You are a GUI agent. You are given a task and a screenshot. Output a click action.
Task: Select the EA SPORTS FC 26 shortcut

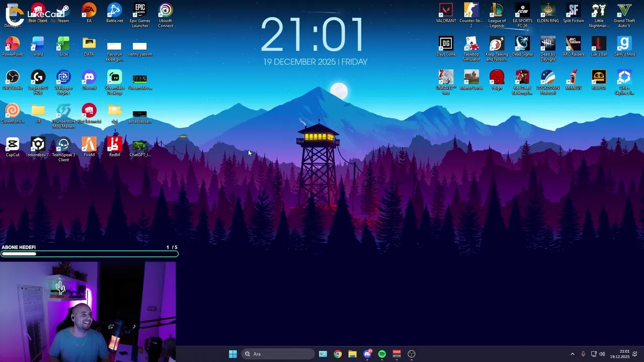tap(522, 16)
